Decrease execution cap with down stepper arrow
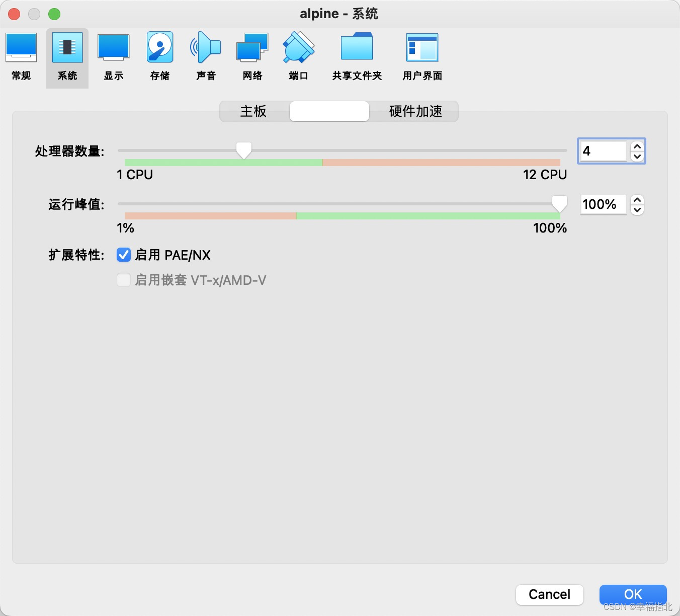 pyautogui.click(x=637, y=209)
